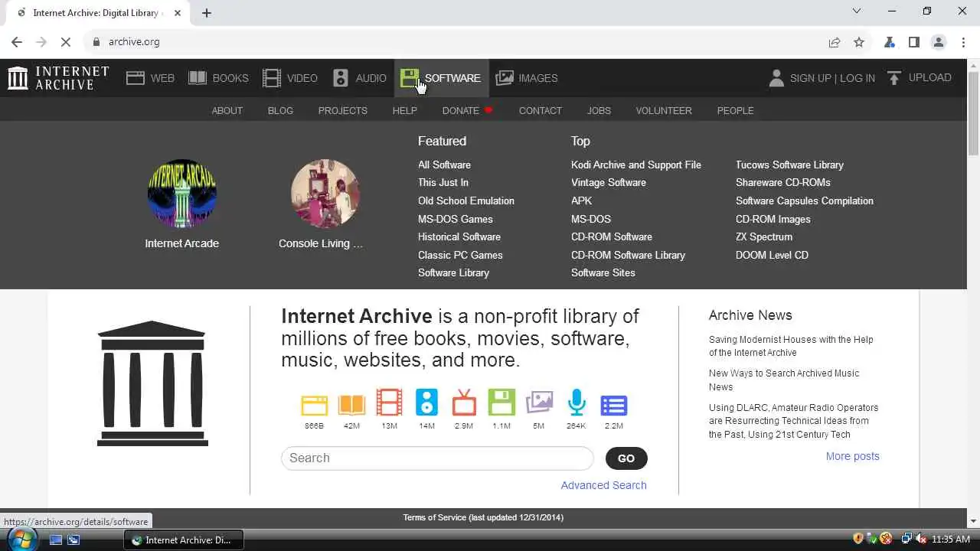Select the purple image icon labeled 5M
This screenshot has width=980, height=551.
pos(539,403)
